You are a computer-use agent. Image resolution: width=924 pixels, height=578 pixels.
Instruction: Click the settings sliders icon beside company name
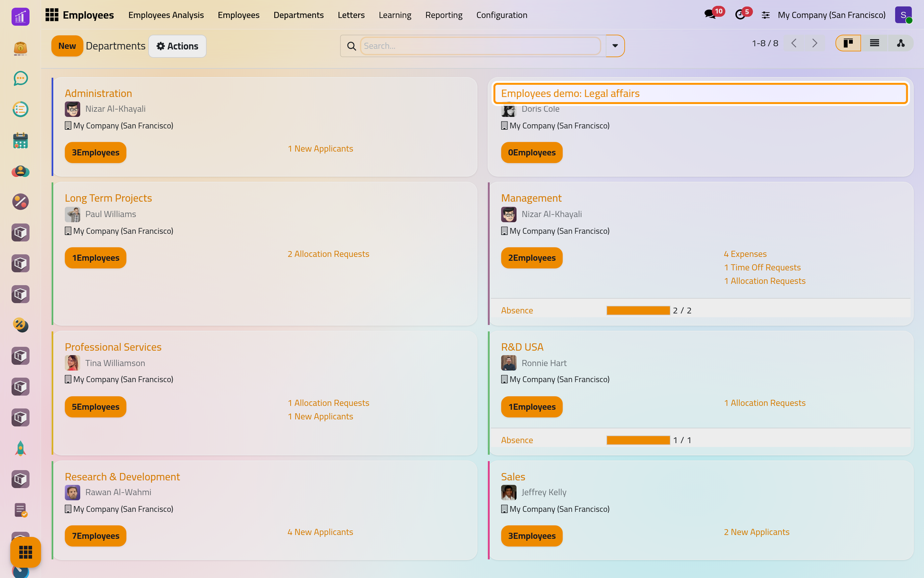(766, 15)
